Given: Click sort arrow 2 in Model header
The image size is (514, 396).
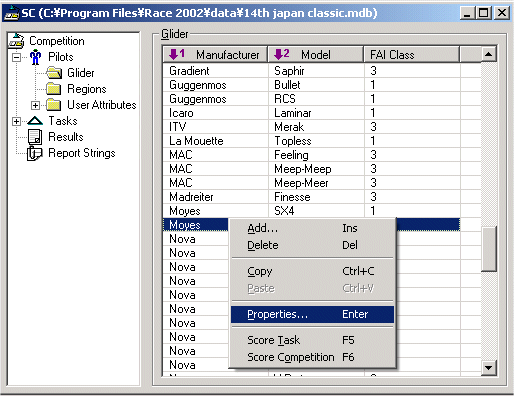Looking at the screenshot, I should point(282,54).
